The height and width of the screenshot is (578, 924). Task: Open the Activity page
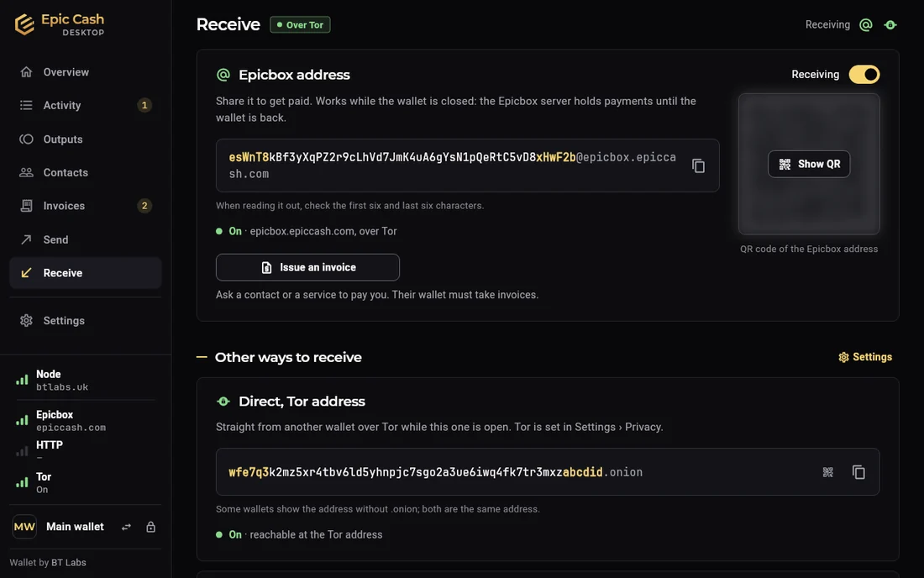[x=86, y=106]
